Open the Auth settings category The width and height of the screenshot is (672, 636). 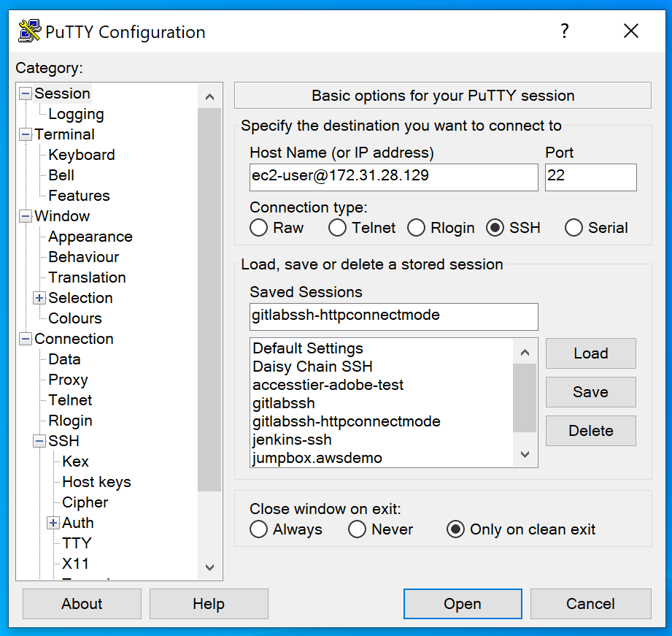coord(77,523)
